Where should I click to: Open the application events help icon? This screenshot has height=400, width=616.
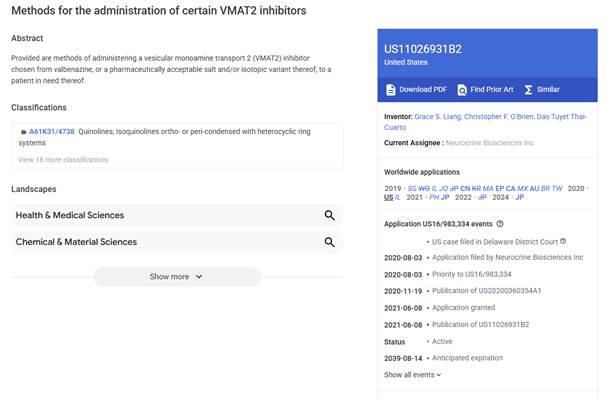coord(500,224)
